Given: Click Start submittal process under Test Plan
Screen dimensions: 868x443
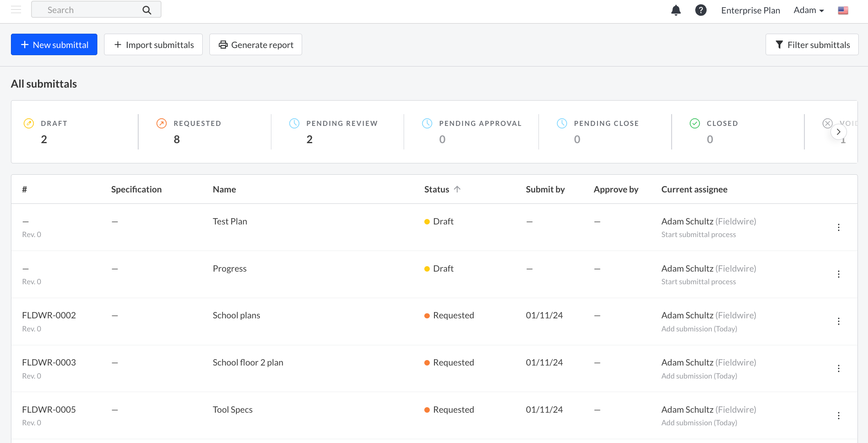Looking at the screenshot, I should [x=698, y=235].
